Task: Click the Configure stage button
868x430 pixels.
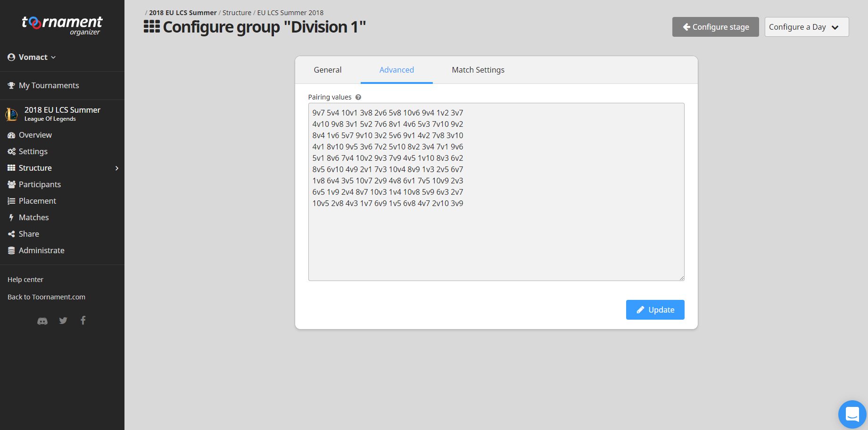Action: click(x=715, y=27)
